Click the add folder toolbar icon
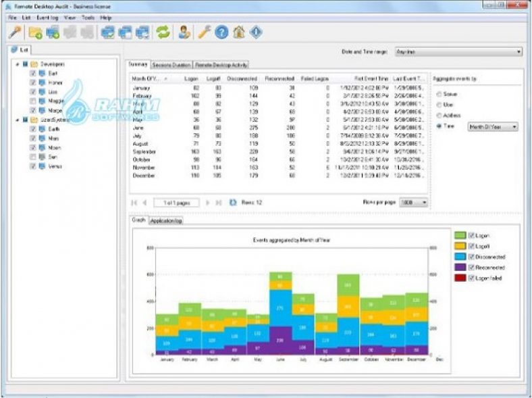Screen dimensions: 532x398 click(36, 32)
